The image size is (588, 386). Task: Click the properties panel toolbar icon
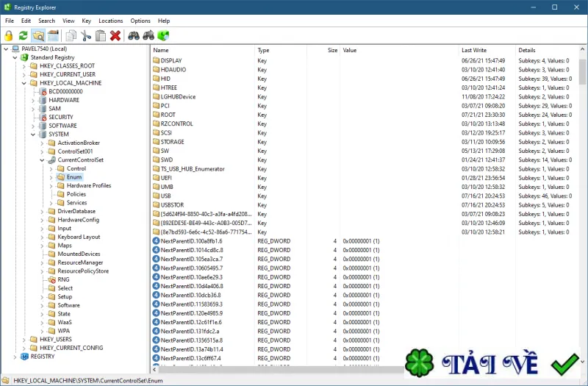[x=53, y=35]
